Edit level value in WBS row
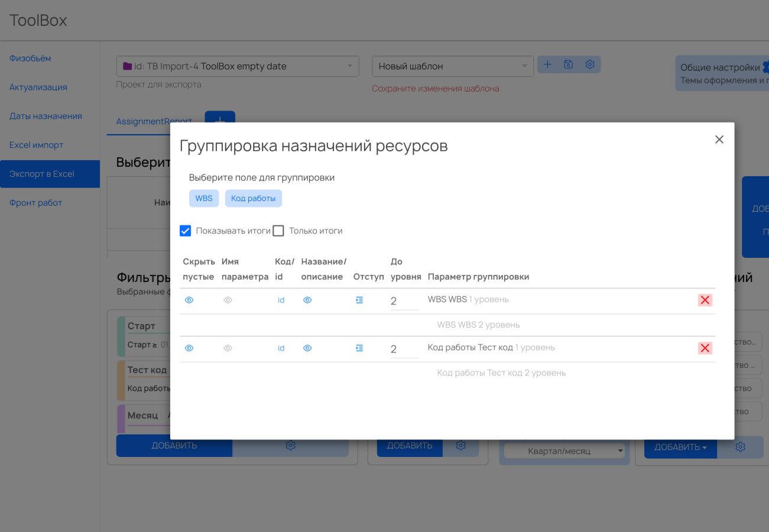The image size is (769, 532). click(x=404, y=301)
